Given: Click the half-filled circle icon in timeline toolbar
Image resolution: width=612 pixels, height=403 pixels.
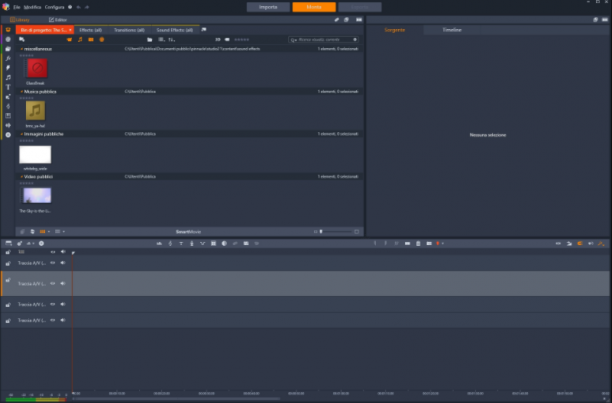Looking at the screenshot, I should pos(224,243).
